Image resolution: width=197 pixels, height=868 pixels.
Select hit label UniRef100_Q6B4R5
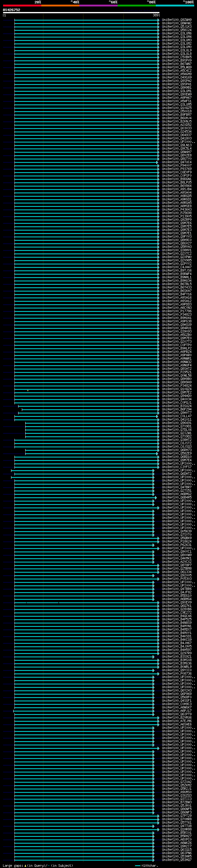(x=177, y=497)
